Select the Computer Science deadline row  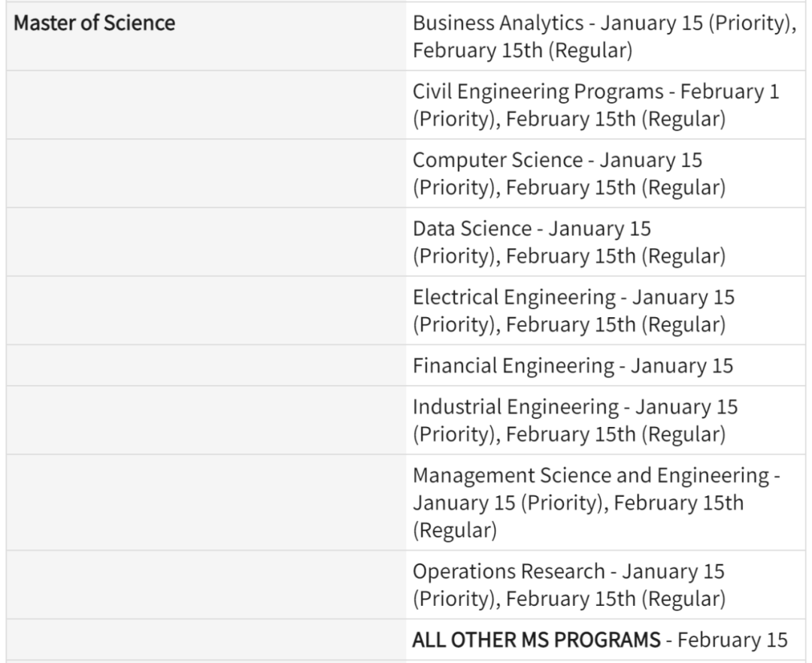[x=568, y=174]
